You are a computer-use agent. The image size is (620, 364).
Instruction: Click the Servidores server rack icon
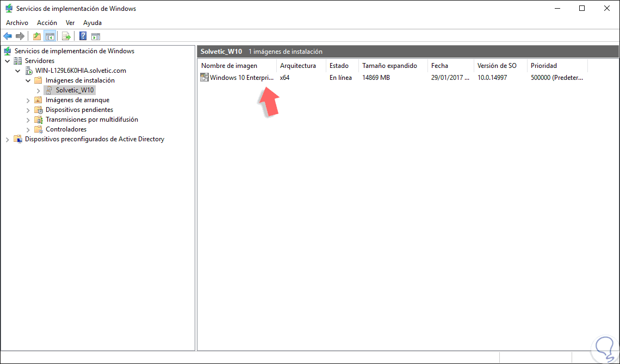pyautogui.click(x=18, y=61)
